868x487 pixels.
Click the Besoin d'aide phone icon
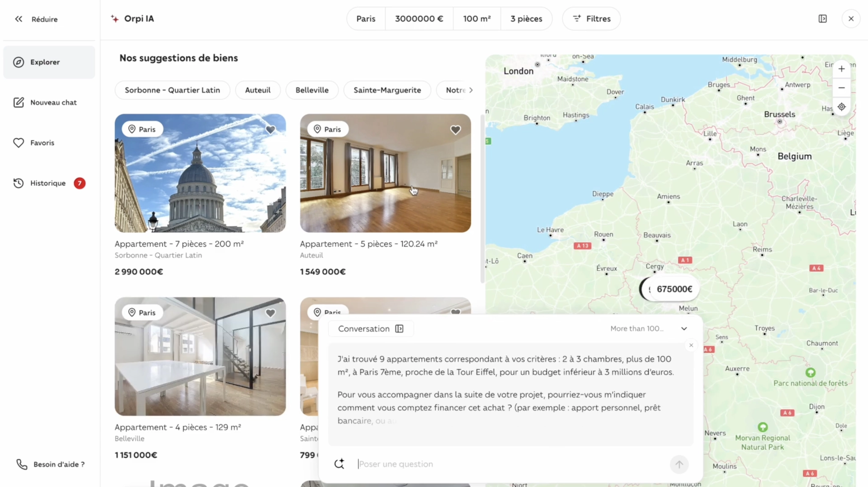click(x=22, y=464)
